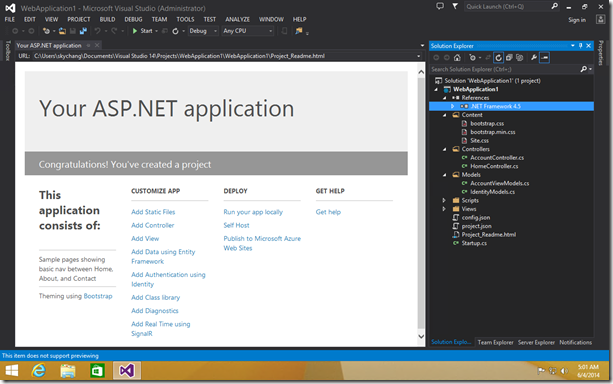
Task: Click the Preview Selected Items icon
Action: click(x=545, y=58)
